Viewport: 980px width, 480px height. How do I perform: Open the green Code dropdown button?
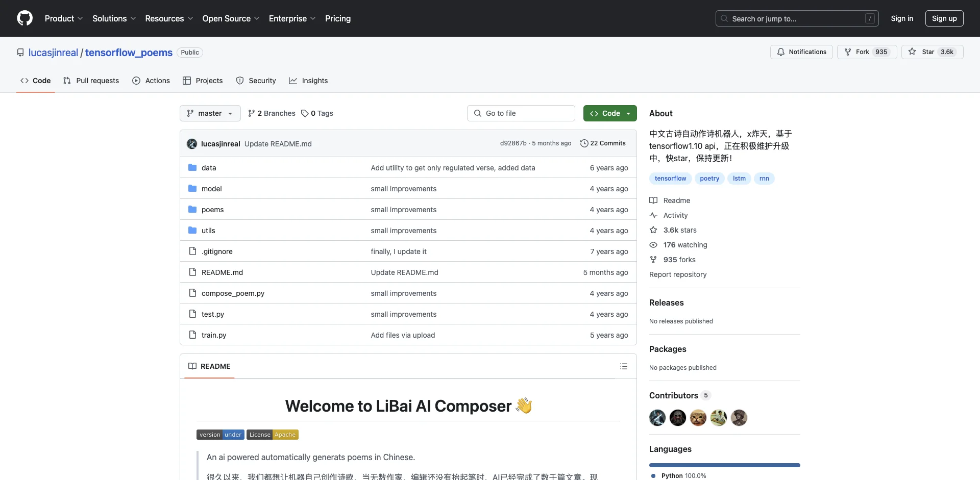(x=610, y=113)
